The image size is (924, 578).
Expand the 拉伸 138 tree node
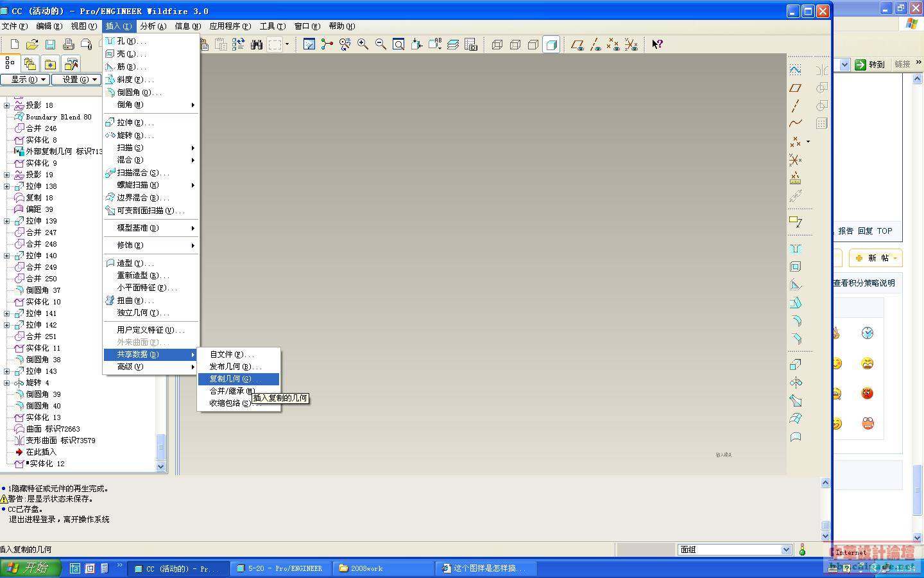point(7,186)
